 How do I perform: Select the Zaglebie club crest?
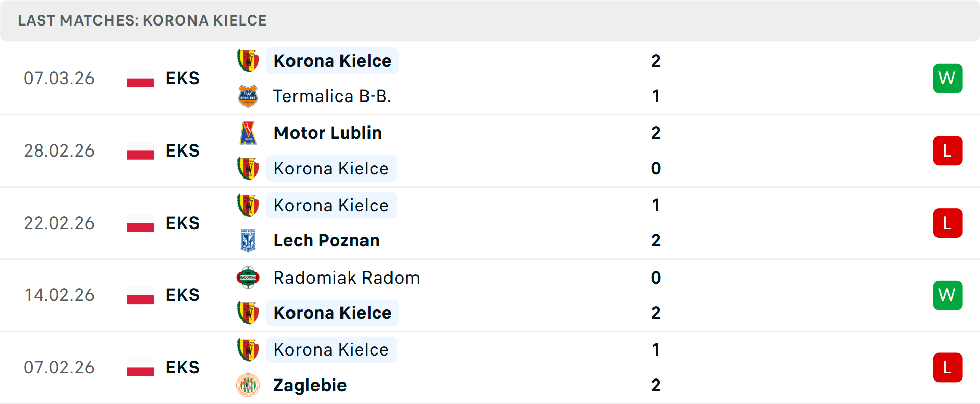[248, 385]
